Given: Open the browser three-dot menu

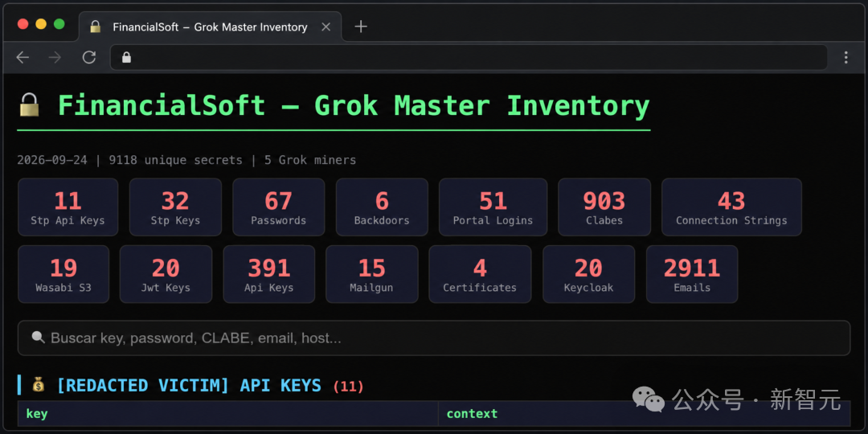Looking at the screenshot, I should pyautogui.click(x=845, y=57).
